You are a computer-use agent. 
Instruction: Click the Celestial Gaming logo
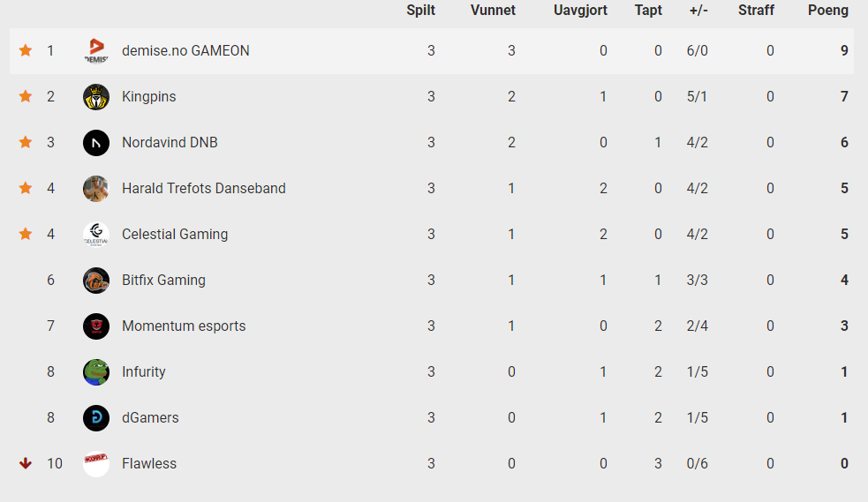click(96, 235)
